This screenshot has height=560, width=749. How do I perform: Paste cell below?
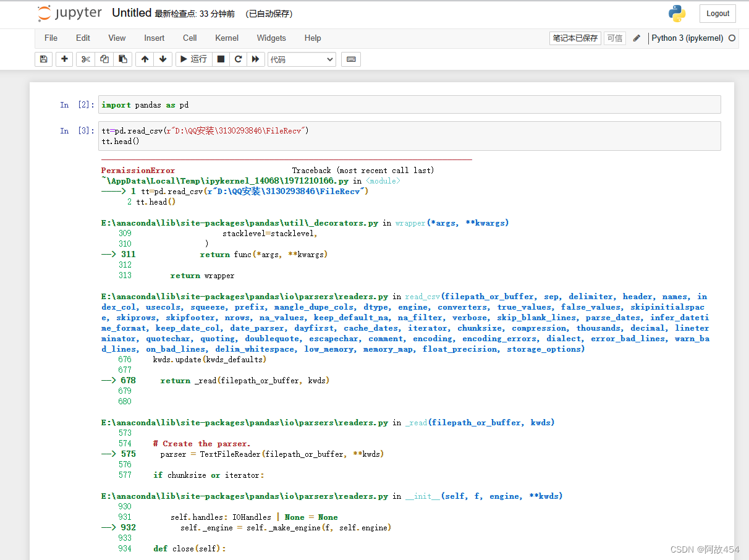pos(123,59)
